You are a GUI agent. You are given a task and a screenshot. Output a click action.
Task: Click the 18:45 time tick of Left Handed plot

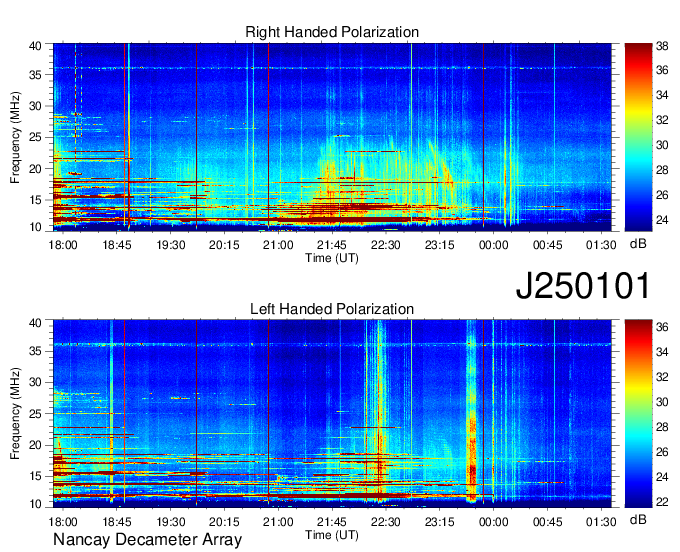tap(117, 522)
